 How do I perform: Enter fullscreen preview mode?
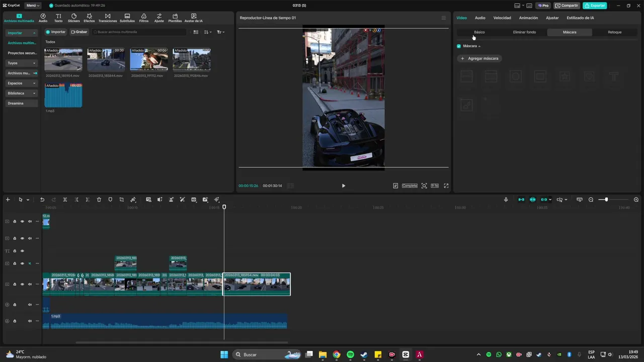pyautogui.click(x=446, y=186)
